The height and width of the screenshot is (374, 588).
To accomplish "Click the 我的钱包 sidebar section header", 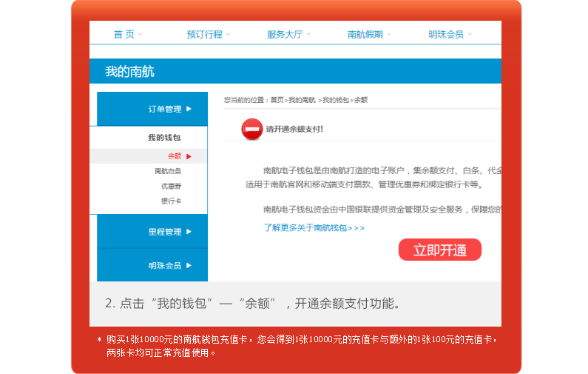I will point(164,138).
